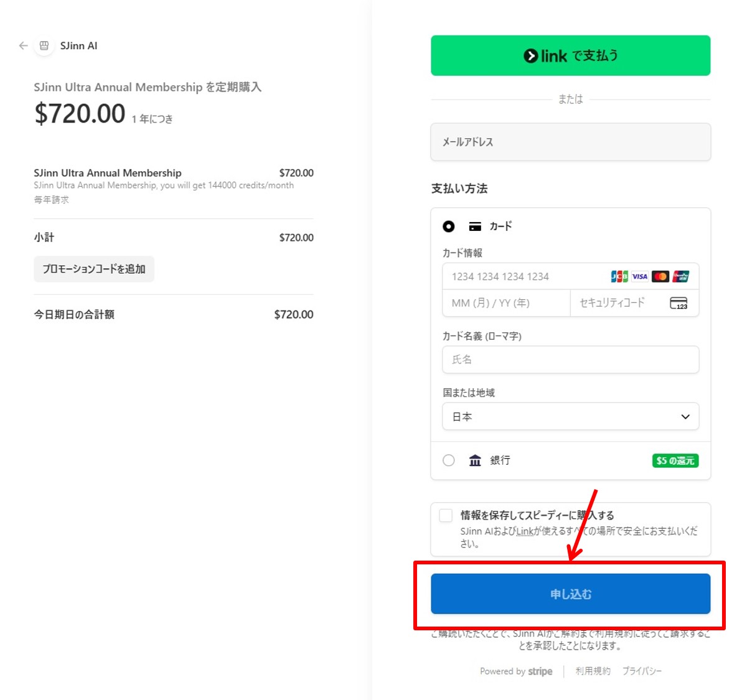Check the save information for Link checkbox
The width and height of the screenshot is (737, 700).
click(446, 515)
